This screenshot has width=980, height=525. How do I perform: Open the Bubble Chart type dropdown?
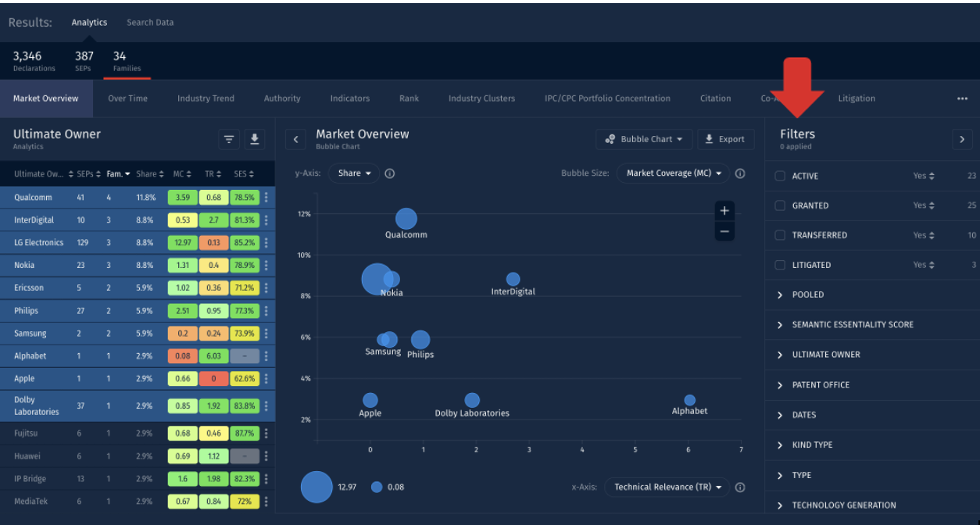tap(644, 139)
